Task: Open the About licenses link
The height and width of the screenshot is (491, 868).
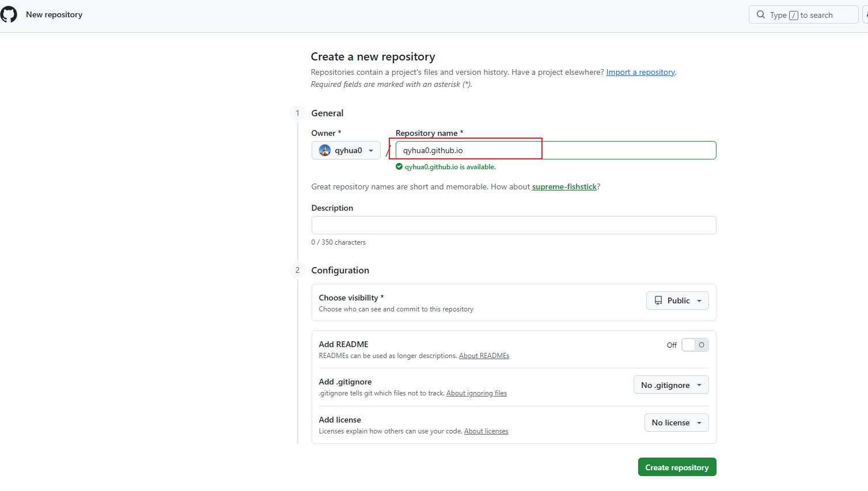Action: [486, 431]
